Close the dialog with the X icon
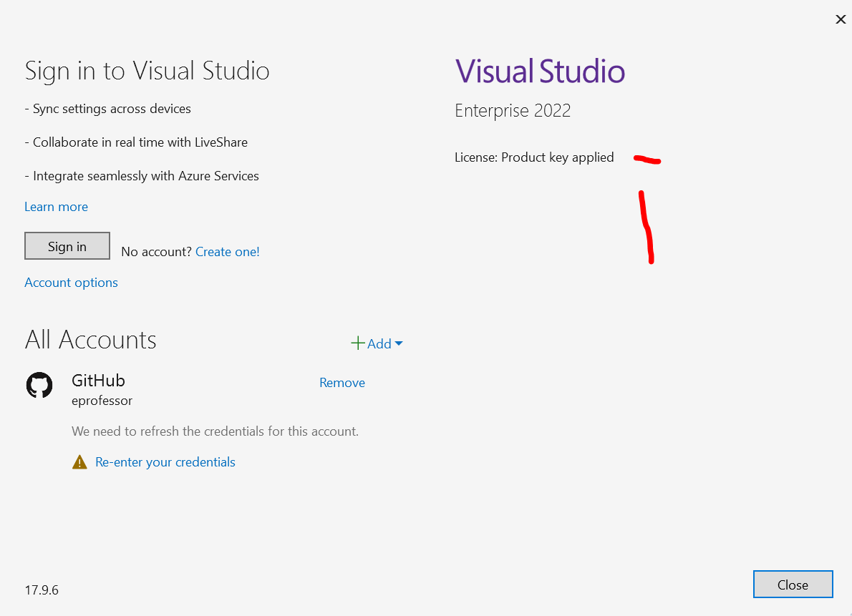 (840, 19)
